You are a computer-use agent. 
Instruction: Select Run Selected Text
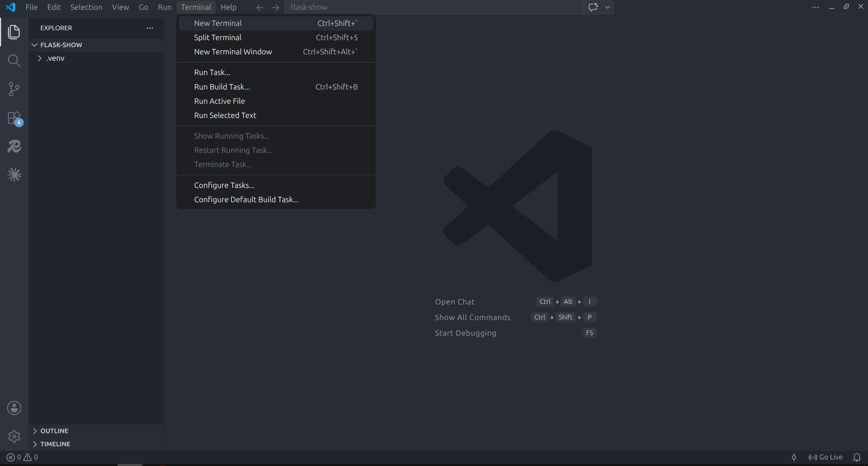276,115
